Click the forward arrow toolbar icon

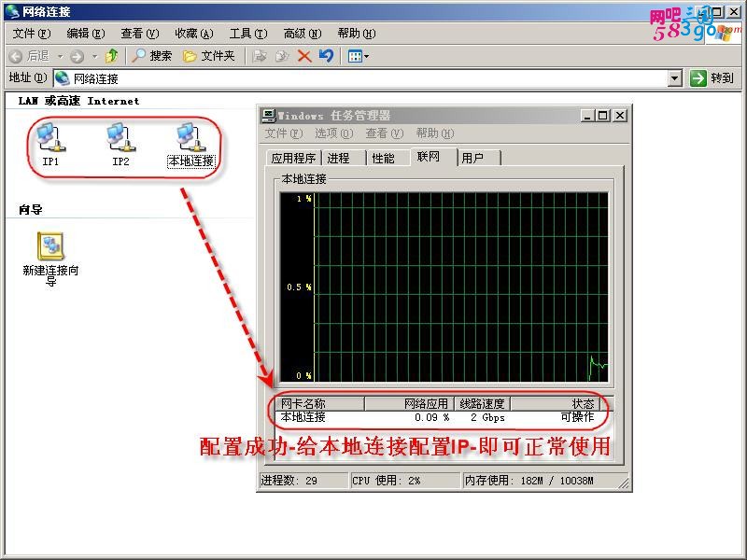(77, 57)
